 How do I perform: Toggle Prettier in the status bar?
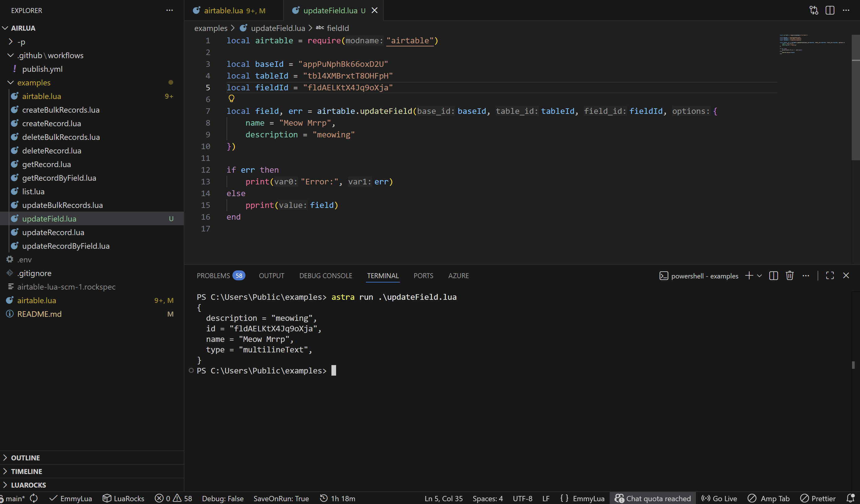coord(818,498)
